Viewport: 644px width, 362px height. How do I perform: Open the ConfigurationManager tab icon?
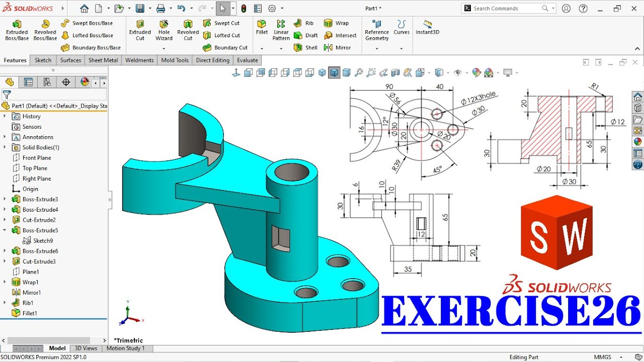click(x=47, y=82)
